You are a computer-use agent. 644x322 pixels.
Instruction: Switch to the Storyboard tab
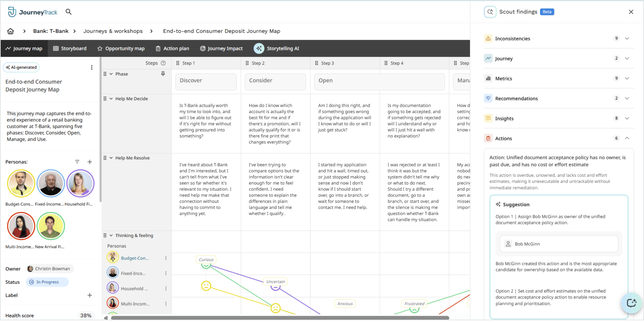[70, 49]
